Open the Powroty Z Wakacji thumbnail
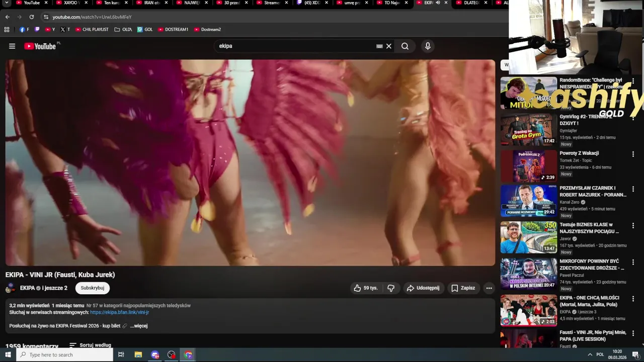 pyautogui.click(x=529, y=166)
